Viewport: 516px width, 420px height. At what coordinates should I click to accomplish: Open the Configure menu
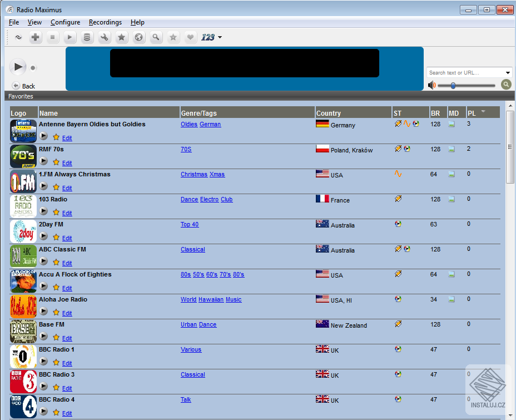pos(65,22)
